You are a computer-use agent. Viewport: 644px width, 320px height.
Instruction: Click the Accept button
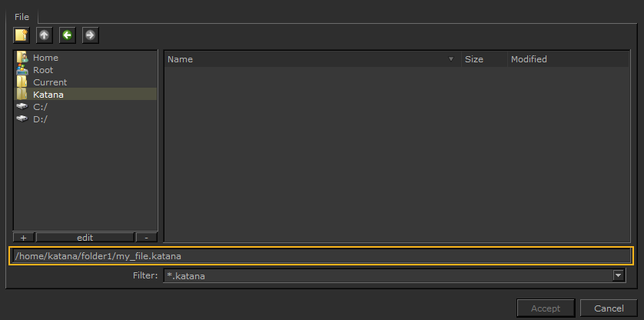click(546, 308)
